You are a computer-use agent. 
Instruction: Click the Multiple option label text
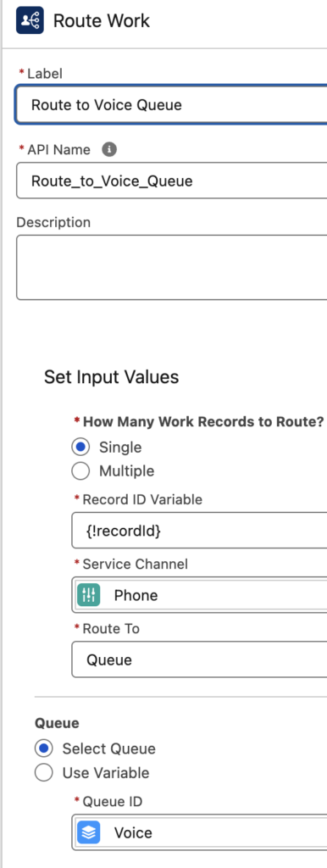point(127,471)
